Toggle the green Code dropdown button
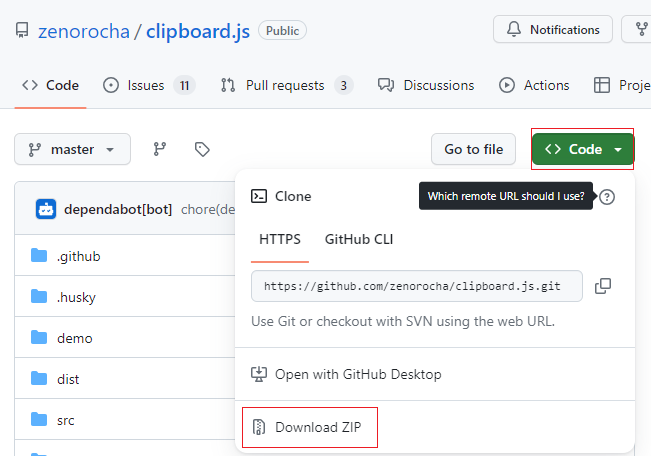This screenshot has width=651, height=456. pyautogui.click(x=583, y=149)
